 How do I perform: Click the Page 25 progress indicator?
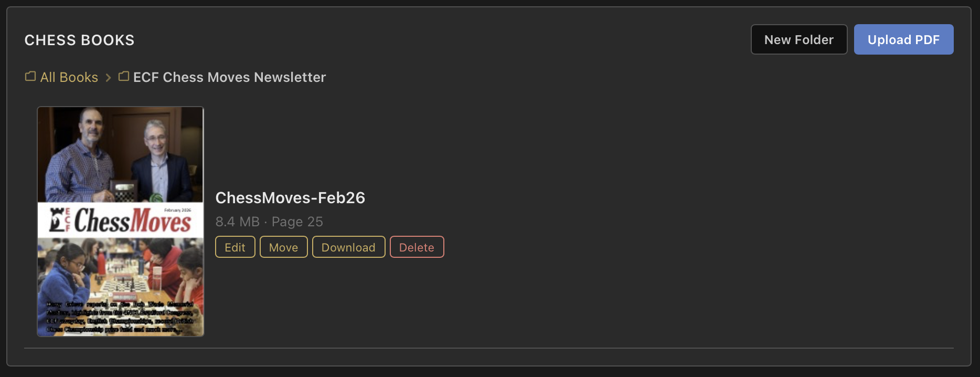click(x=297, y=222)
